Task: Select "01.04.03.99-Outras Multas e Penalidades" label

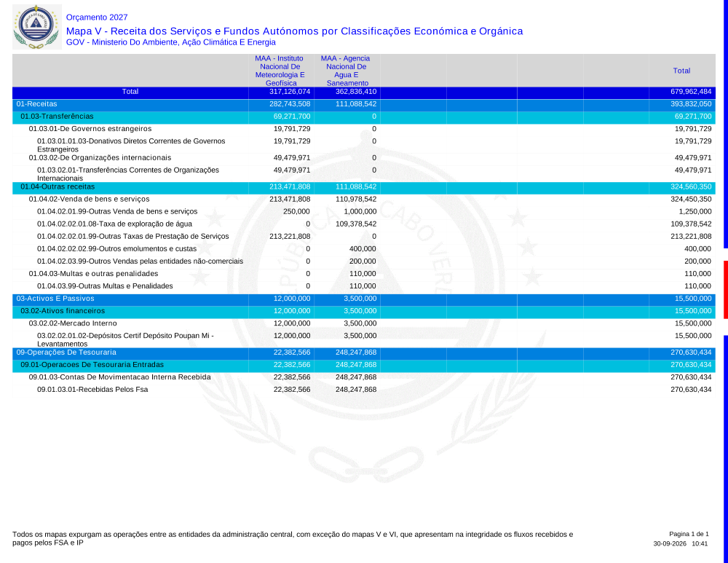Action: pyautogui.click(x=105, y=286)
